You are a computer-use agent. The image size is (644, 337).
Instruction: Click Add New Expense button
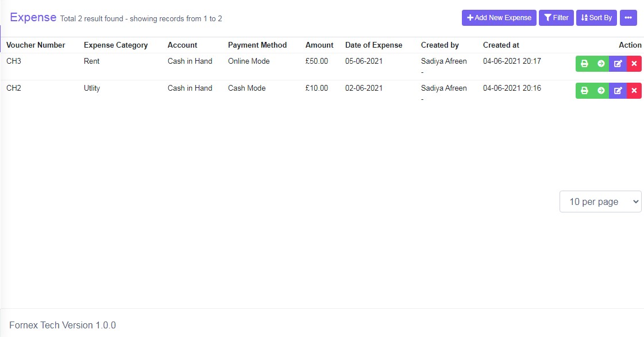tap(499, 18)
